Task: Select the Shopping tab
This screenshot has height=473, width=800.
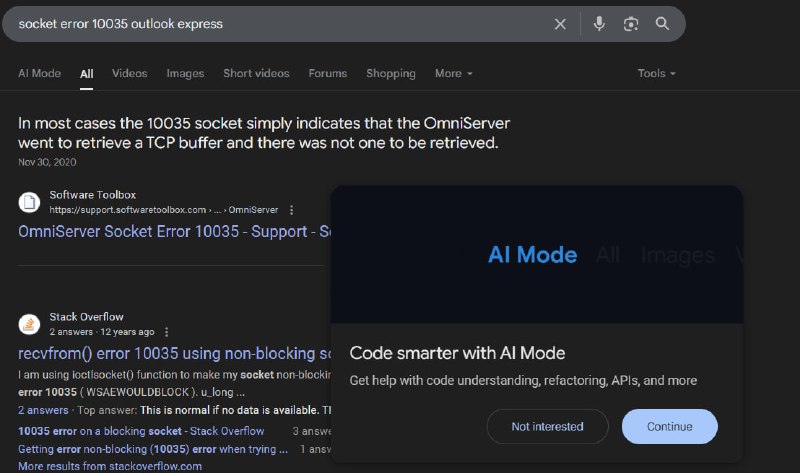Action: pos(391,73)
